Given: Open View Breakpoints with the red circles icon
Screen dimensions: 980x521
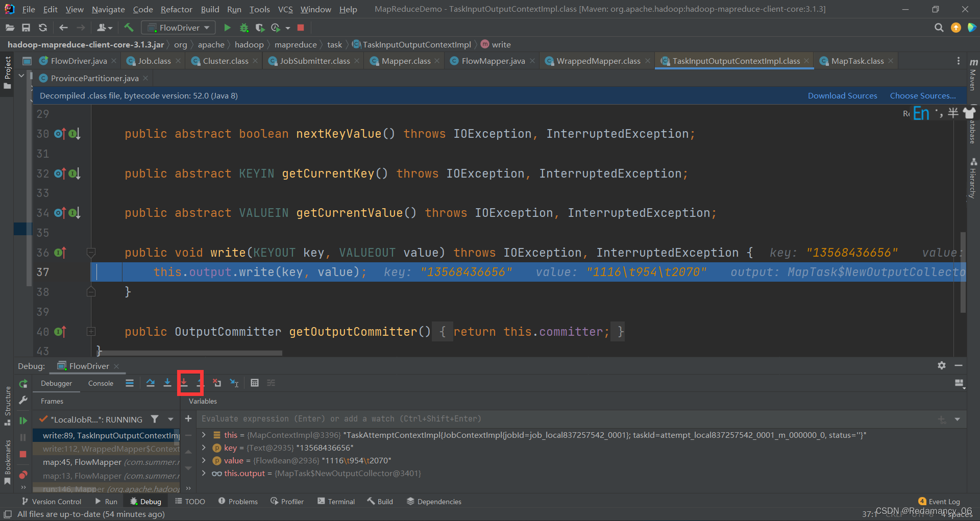Looking at the screenshot, I should [23, 475].
